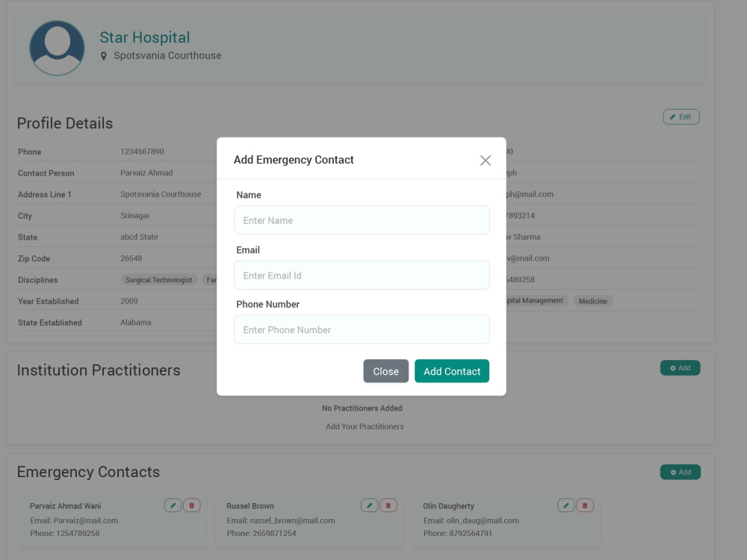The height and width of the screenshot is (560, 747).
Task: Focus the Enter Name input field
Action: pyautogui.click(x=362, y=220)
